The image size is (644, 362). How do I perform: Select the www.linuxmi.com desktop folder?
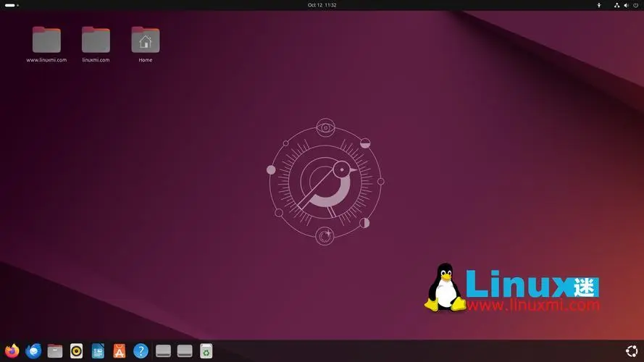46,44
